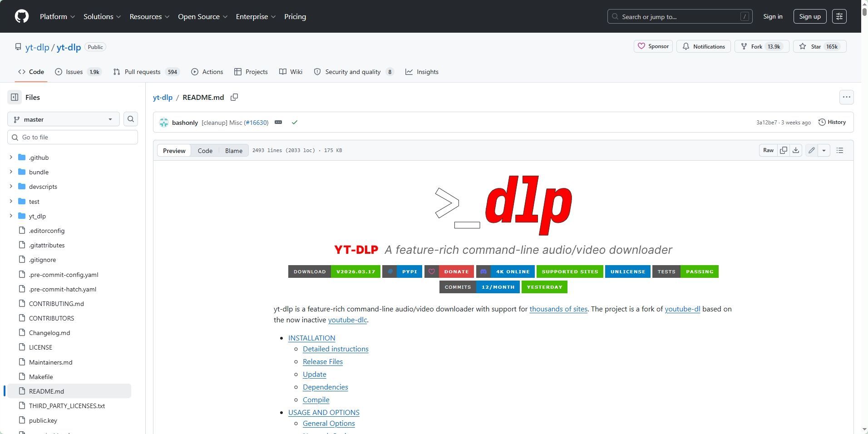Open the Notifications button
This screenshot has height=434, width=868.
[x=704, y=46]
